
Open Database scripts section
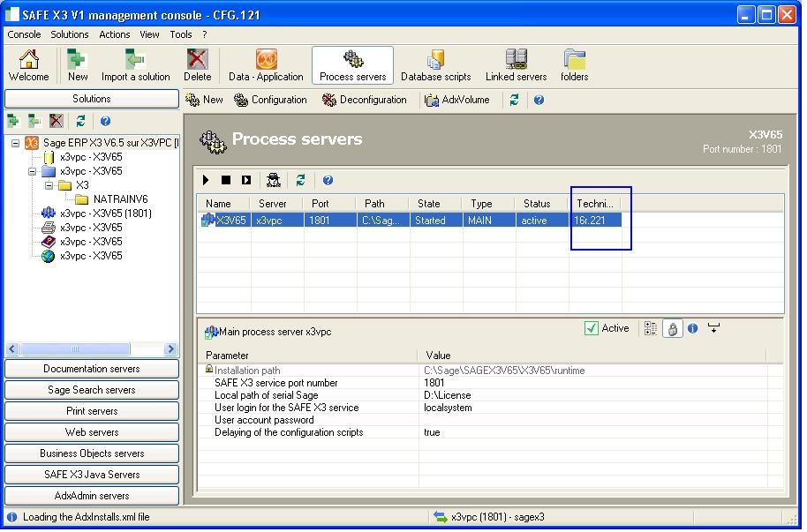tap(435, 65)
